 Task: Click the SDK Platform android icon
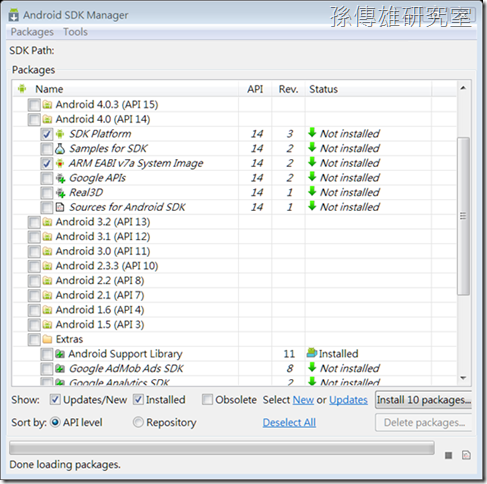click(x=60, y=134)
